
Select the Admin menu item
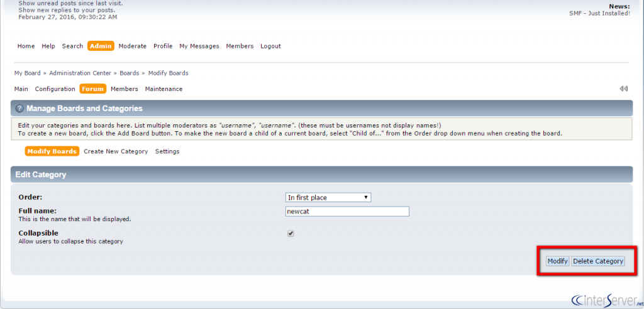[x=101, y=46]
